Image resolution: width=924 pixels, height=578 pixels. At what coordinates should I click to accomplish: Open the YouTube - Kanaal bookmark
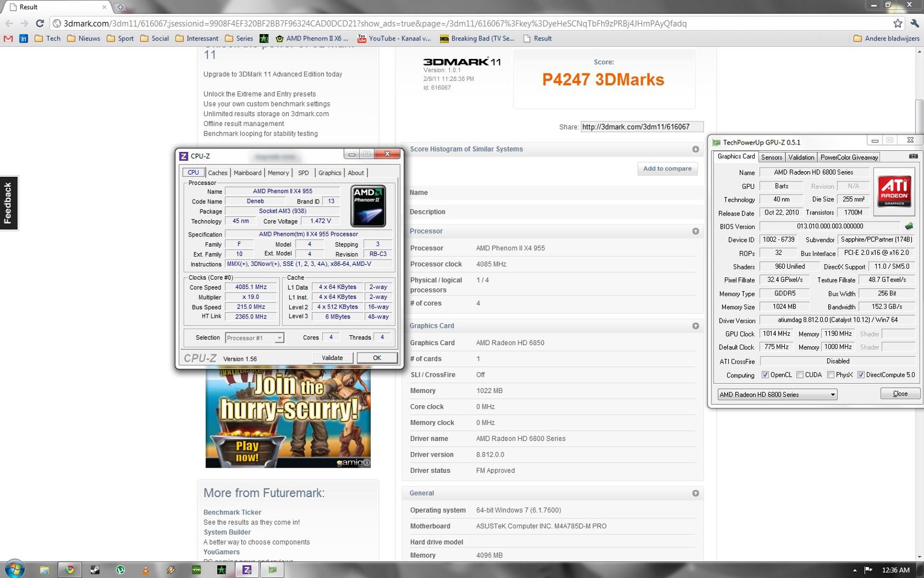pos(394,39)
